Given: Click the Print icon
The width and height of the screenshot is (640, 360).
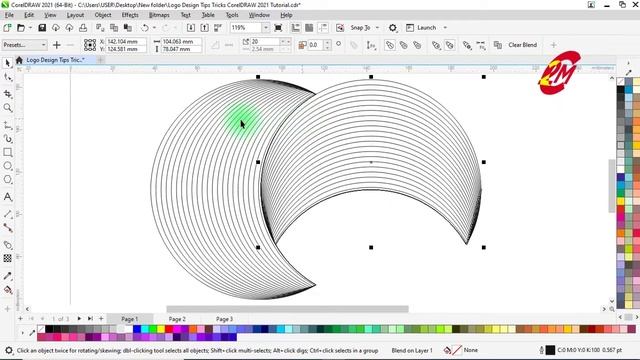Looking at the screenshot, I should 83,28.
